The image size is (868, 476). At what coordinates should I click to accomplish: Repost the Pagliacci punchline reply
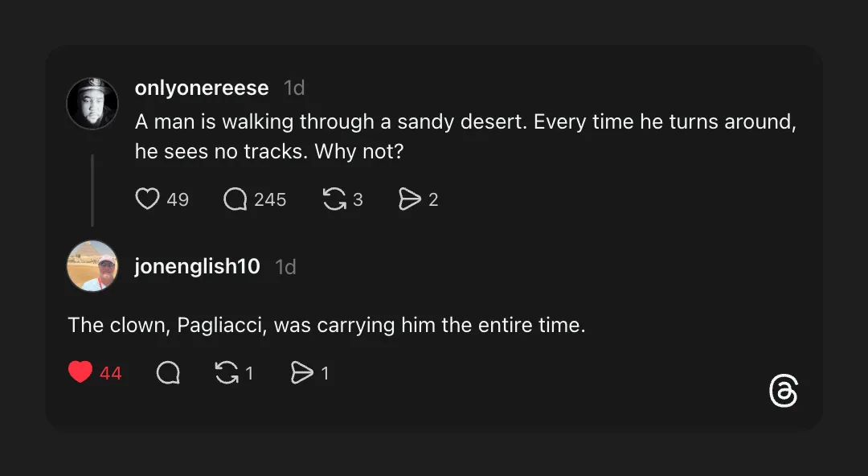tap(227, 372)
